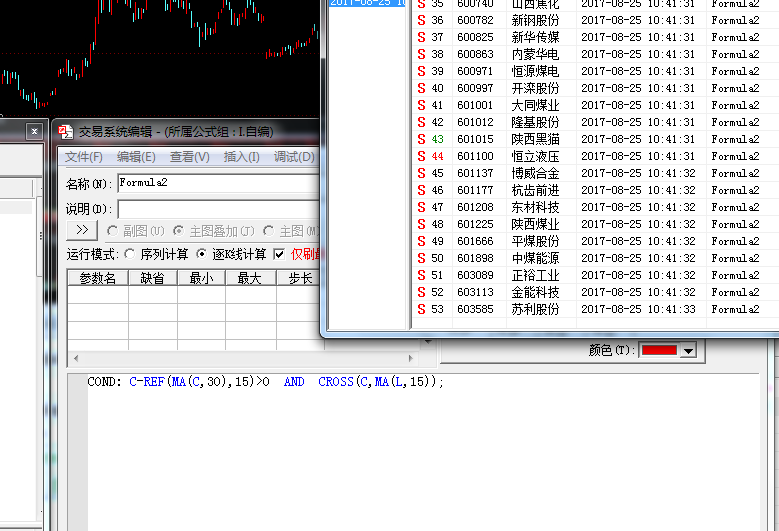Open the 编辑(E) menu
779x531 pixels.
pos(136,157)
